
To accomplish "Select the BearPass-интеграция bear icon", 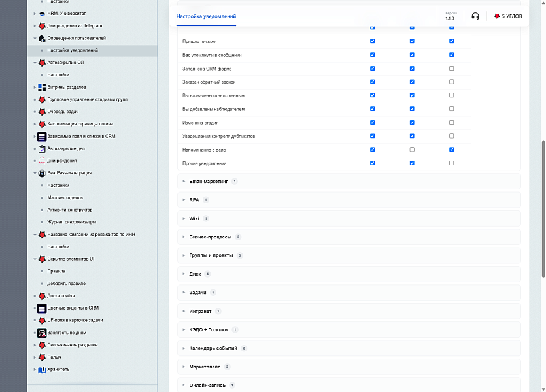I will pyautogui.click(x=42, y=173).
